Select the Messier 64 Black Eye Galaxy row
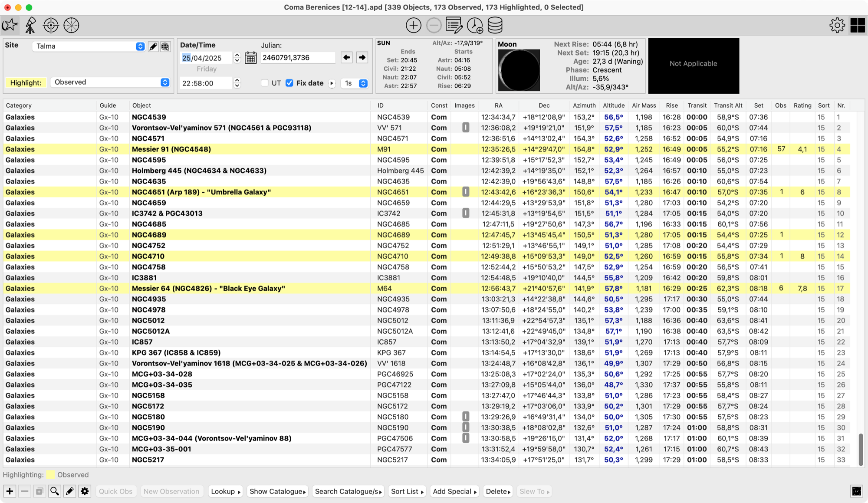This screenshot has width=868, height=503. (x=427, y=288)
